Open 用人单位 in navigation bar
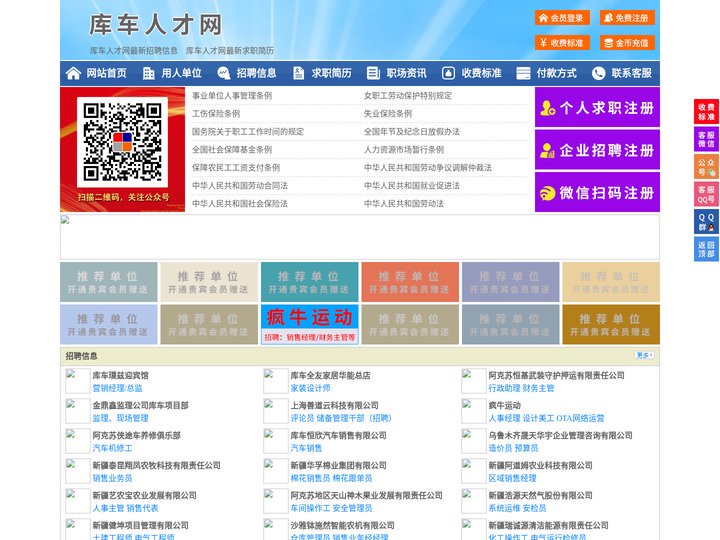Screen dimensions: 720x540 (x=181, y=73)
